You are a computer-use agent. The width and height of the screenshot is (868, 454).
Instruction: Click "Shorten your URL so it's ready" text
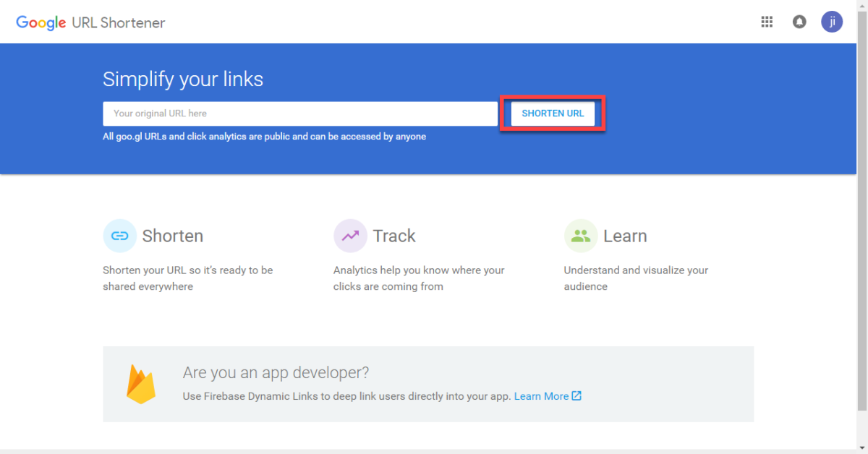coord(188,278)
